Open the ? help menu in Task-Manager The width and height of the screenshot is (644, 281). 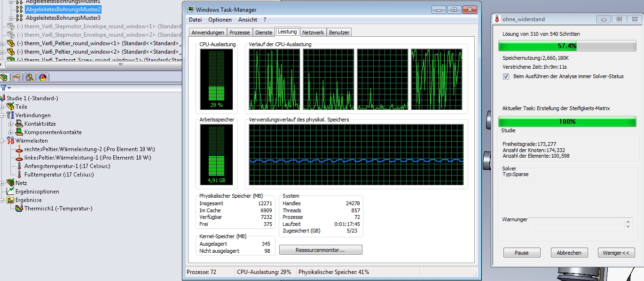tap(265, 20)
